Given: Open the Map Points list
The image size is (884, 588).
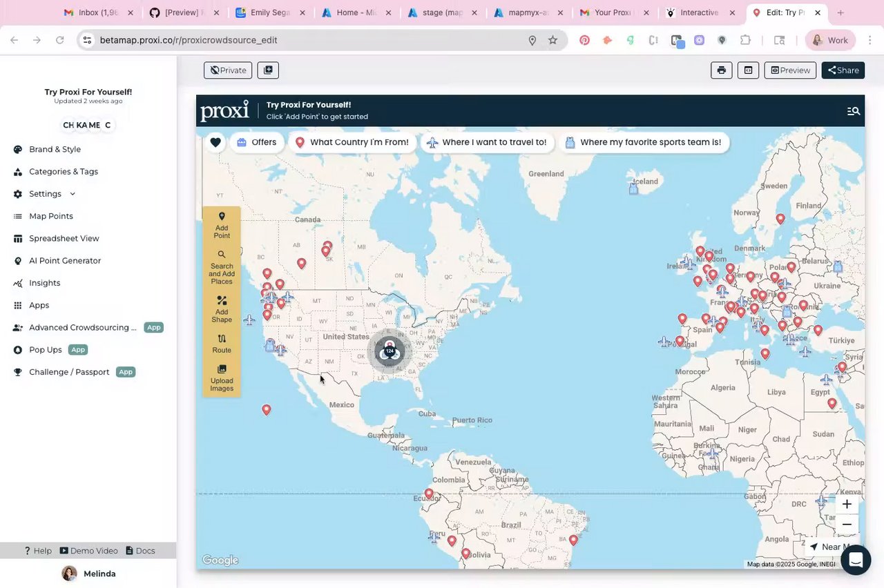Looking at the screenshot, I should point(51,216).
